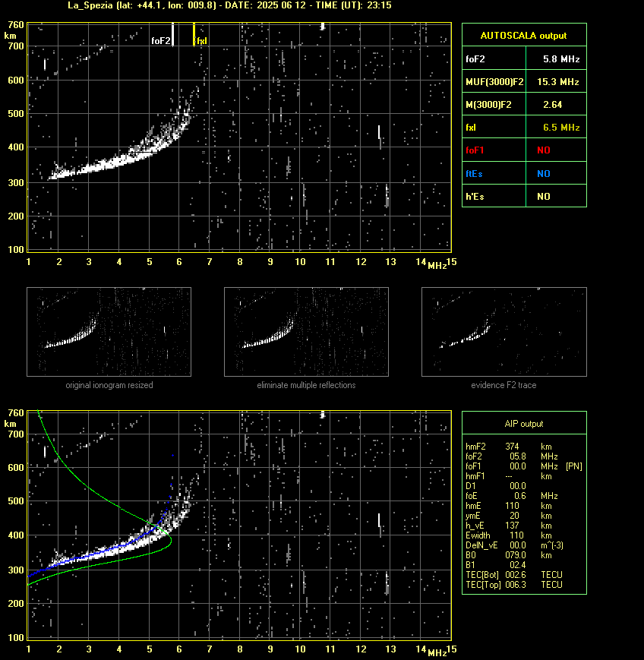Select the D1 00.0 row
Screen dimensions: 644x660
pyautogui.click(x=496, y=486)
